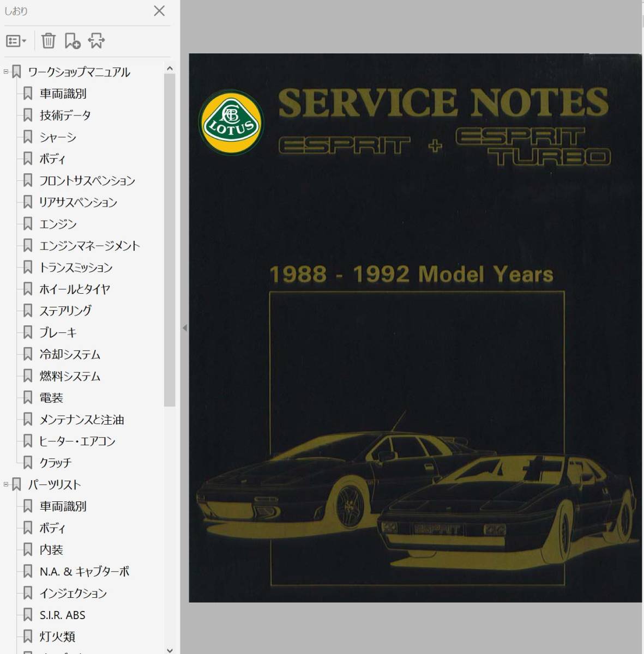Close the bookmarks (しおり) panel
Viewport: 644px width, 654px height.
click(x=159, y=11)
